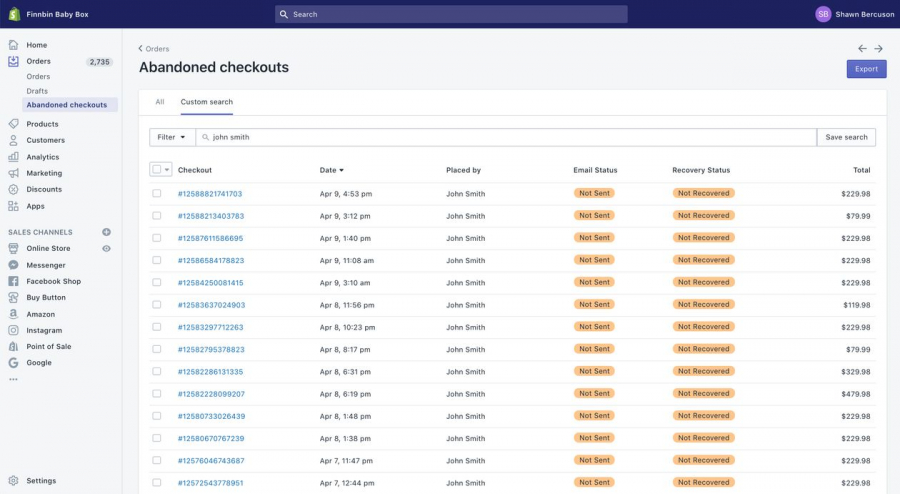Go to next page using right arrow
The height and width of the screenshot is (494, 900).
click(x=878, y=48)
